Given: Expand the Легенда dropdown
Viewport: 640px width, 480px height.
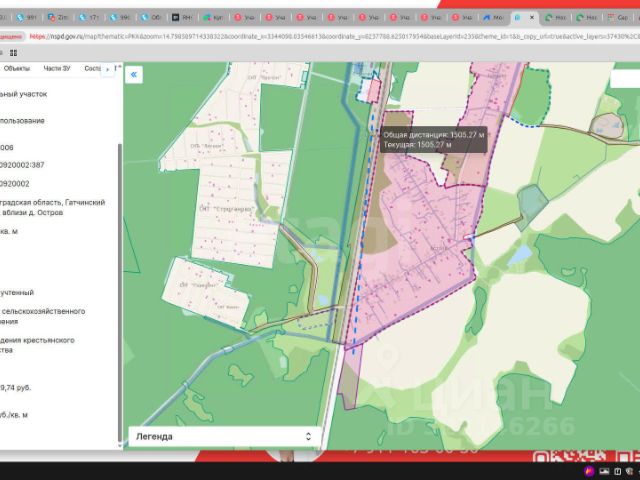Looking at the screenshot, I should pyautogui.click(x=224, y=436).
